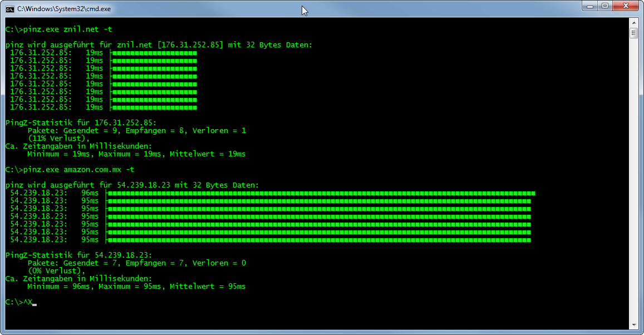Click the 'PingZ-Statistik für 54.239.18.23' heading
The height and width of the screenshot is (335, 644).
78,255
